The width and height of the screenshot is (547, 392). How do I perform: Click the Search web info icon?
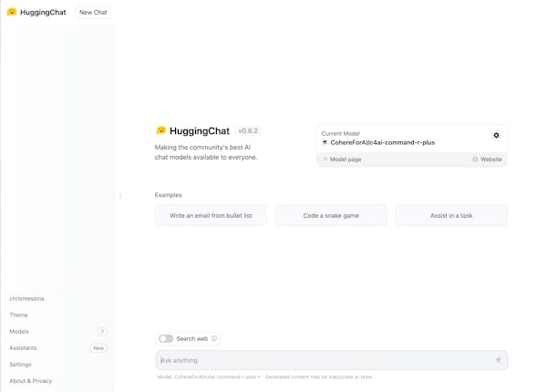[214, 338]
